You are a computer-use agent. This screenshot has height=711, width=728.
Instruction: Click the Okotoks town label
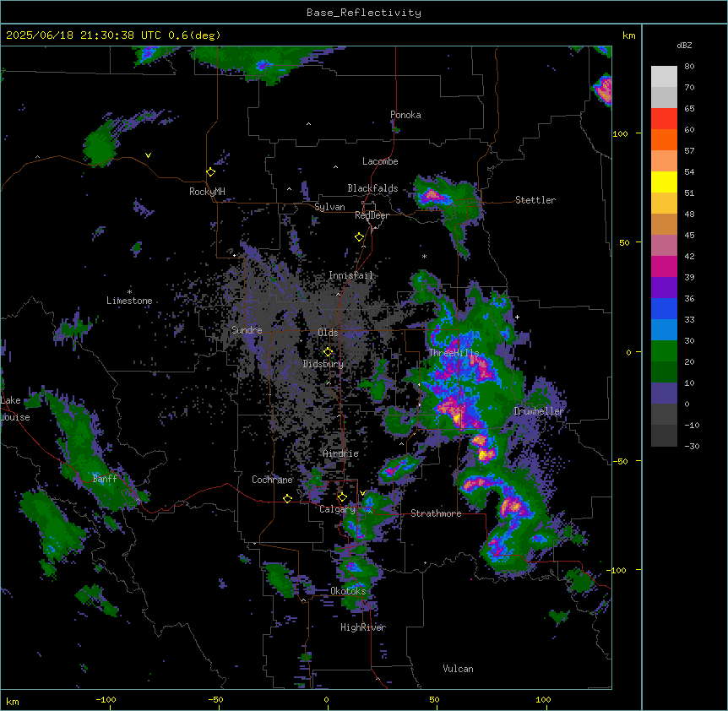(x=348, y=591)
